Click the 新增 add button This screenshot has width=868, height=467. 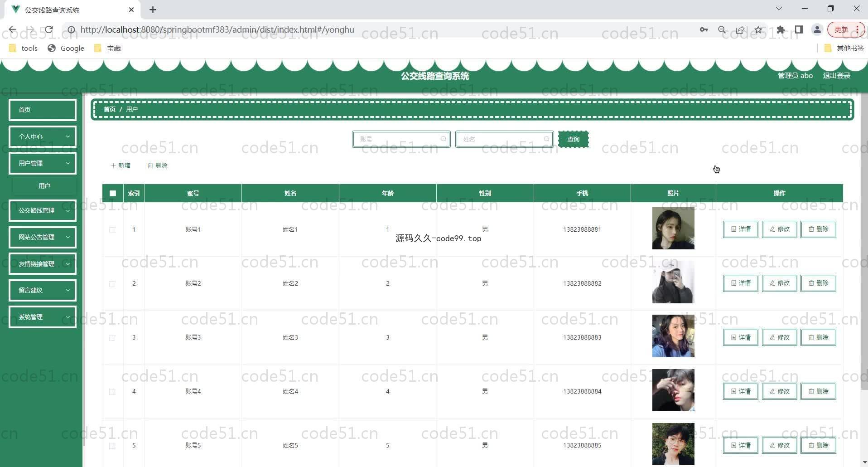[121, 165]
